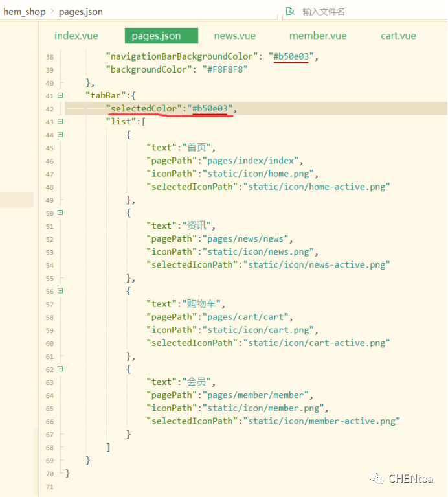Collapse the tabBar block at line 41

(60, 96)
